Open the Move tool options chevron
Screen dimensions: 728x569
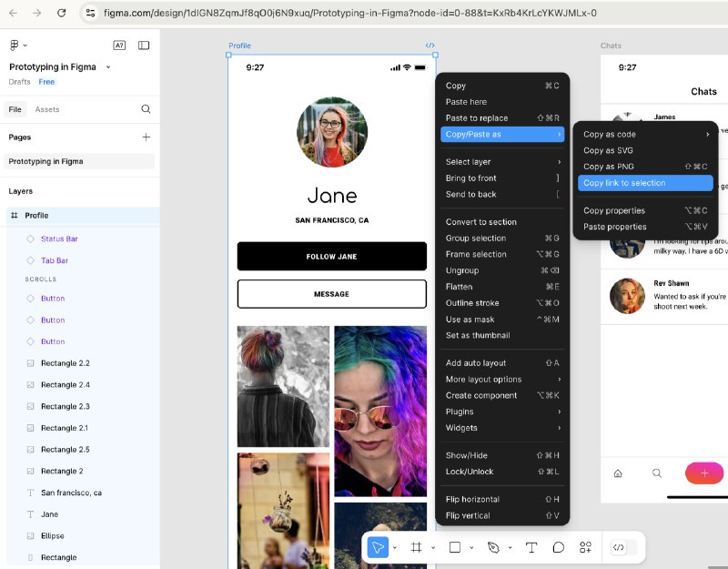coord(395,548)
